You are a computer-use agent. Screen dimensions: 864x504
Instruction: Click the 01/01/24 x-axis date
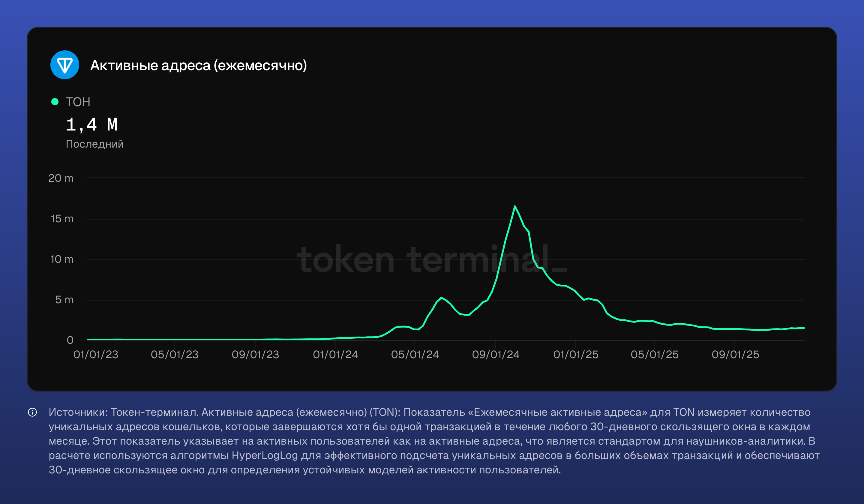pyautogui.click(x=335, y=355)
